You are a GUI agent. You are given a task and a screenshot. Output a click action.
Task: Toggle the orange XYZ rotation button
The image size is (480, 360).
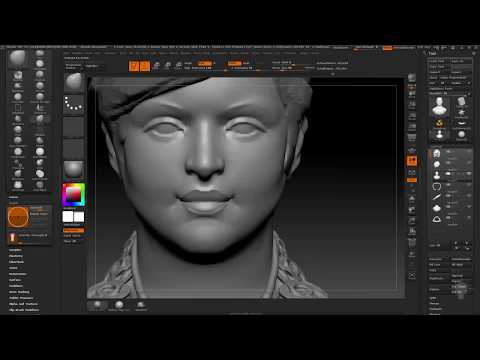[412, 180]
